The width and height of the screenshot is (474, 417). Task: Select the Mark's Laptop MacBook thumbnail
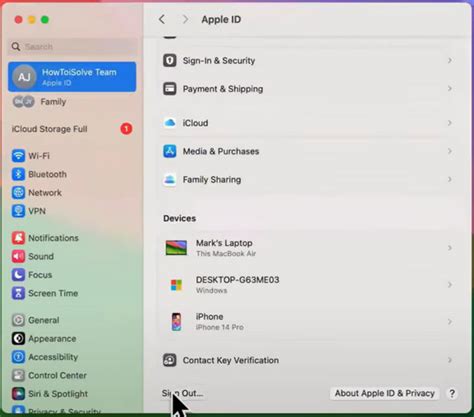(x=176, y=248)
